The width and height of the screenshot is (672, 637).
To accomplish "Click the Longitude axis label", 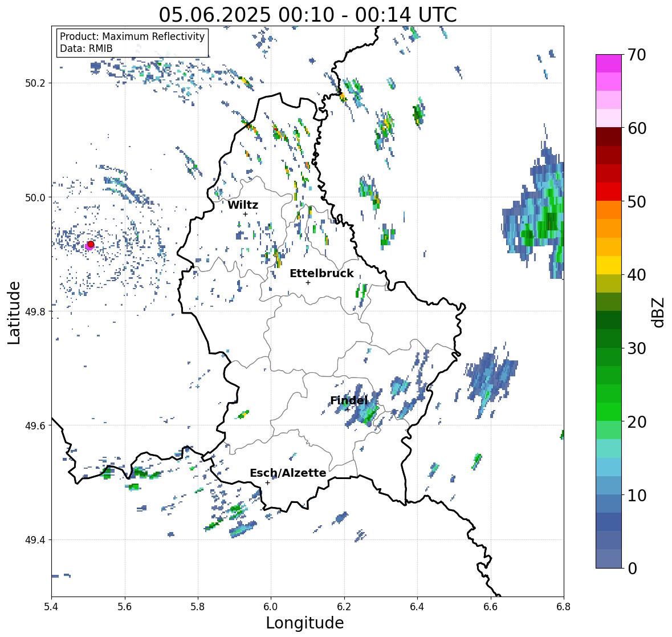I will point(305,623).
